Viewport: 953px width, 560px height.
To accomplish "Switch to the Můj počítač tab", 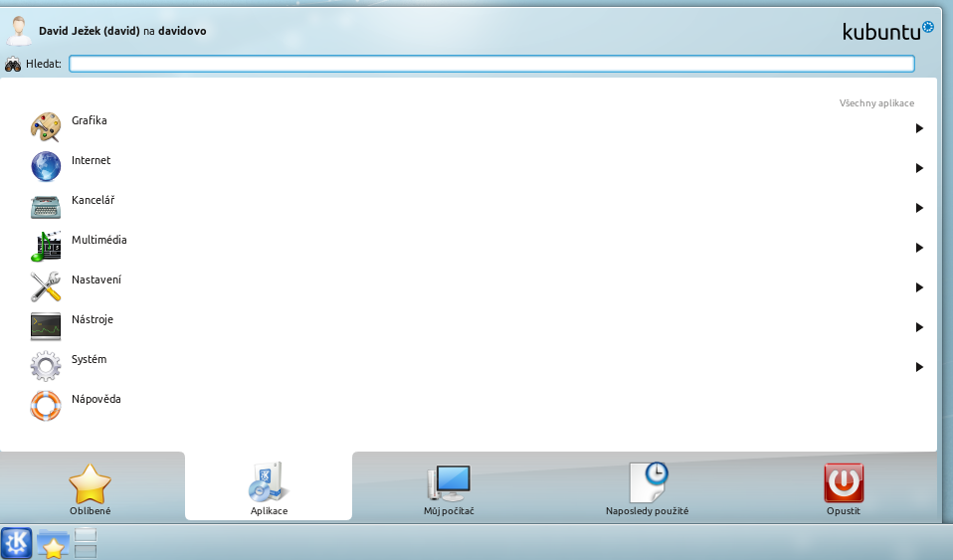I will coord(448,488).
